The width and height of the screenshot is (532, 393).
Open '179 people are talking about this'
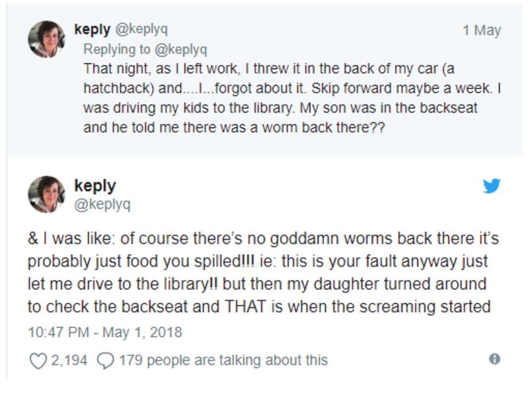223,361
